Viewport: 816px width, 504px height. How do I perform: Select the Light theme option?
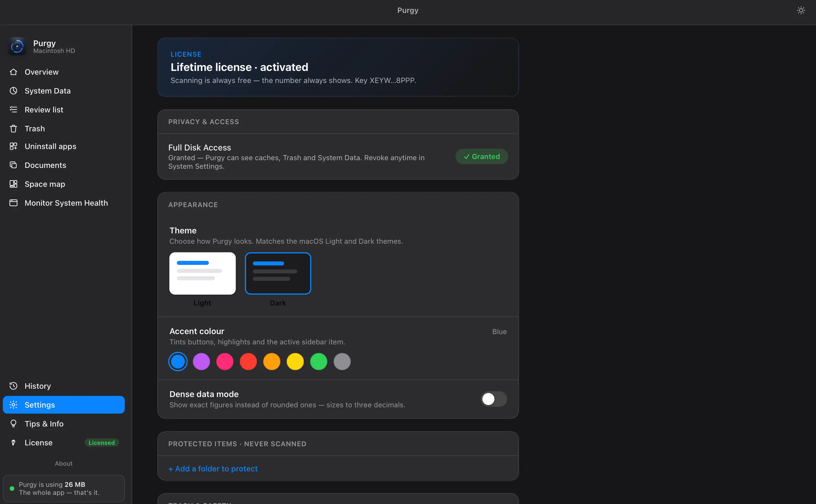(202, 273)
